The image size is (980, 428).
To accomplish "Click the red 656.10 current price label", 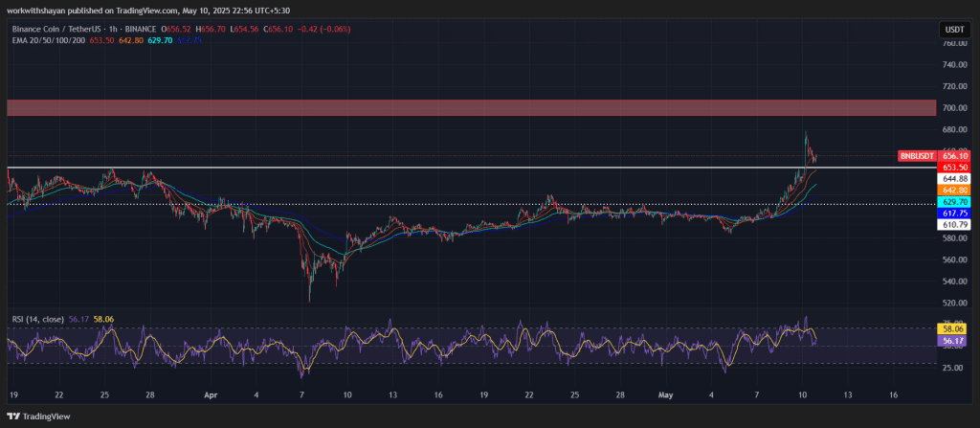I will (954, 155).
